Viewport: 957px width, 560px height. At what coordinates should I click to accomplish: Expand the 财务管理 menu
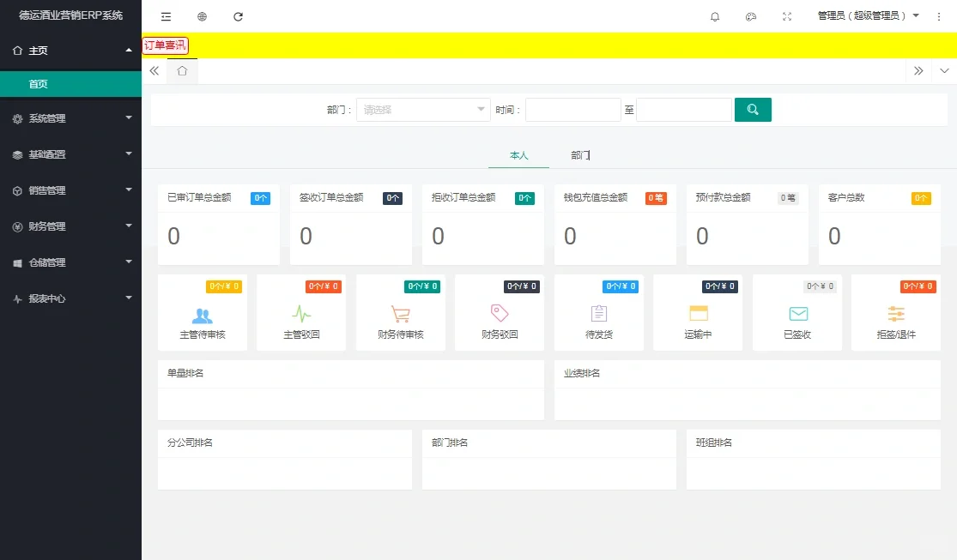point(70,226)
